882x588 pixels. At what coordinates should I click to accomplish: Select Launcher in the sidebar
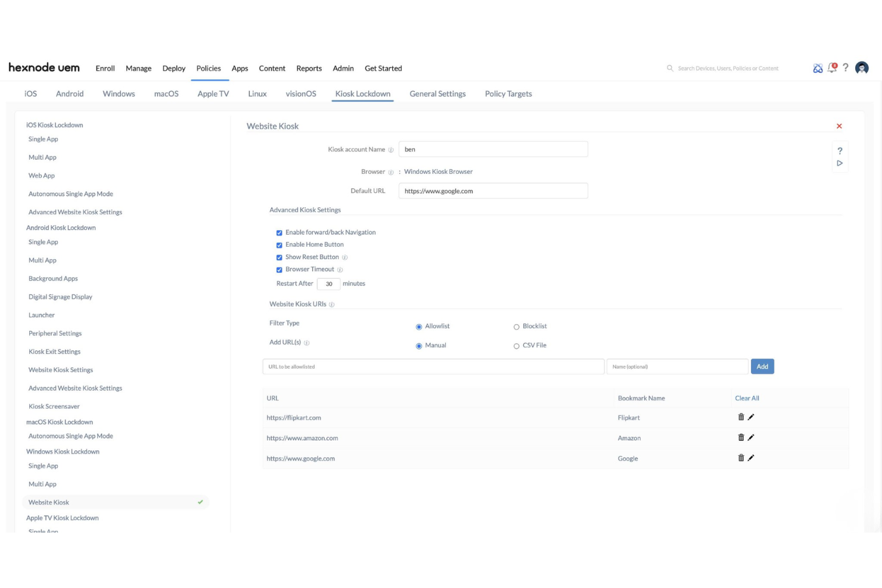tap(42, 315)
